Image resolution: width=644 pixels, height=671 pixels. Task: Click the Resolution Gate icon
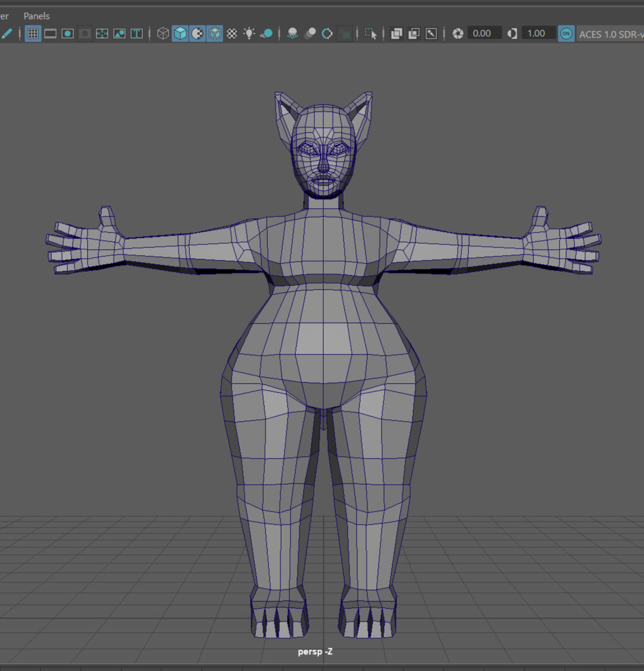click(68, 33)
